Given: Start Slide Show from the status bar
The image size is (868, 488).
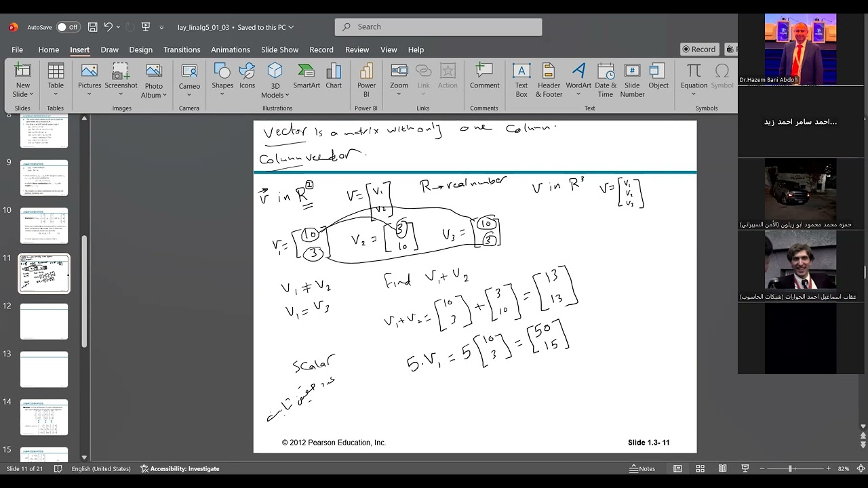Looking at the screenshot, I should click(745, 468).
